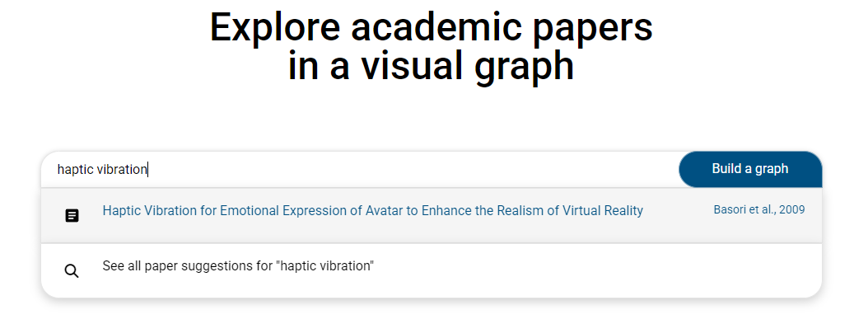Click the Basori et al., 2009 citation

pyautogui.click(x=759, y=210)
